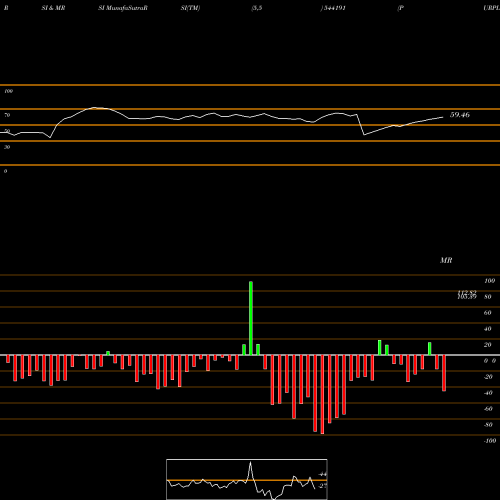This screenshot has width=500, height=500.
Task: Select the -20 label on MR axis
Action: 488,377
